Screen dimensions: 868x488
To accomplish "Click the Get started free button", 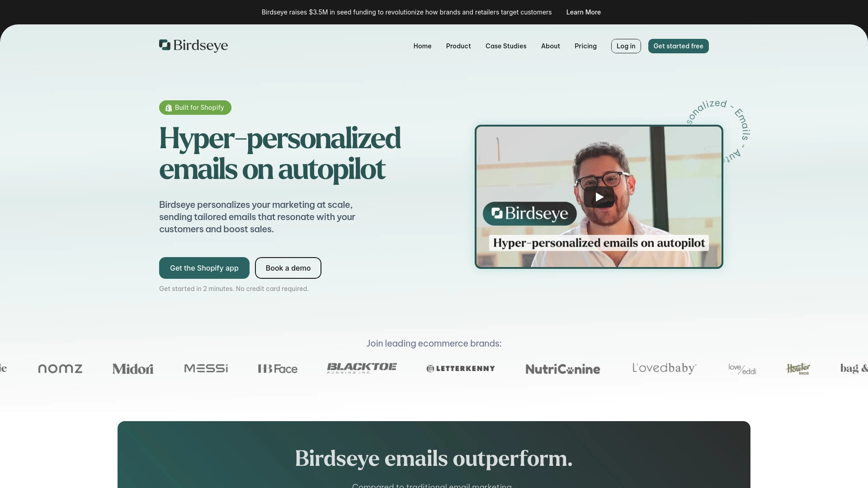I will (678, 46).
